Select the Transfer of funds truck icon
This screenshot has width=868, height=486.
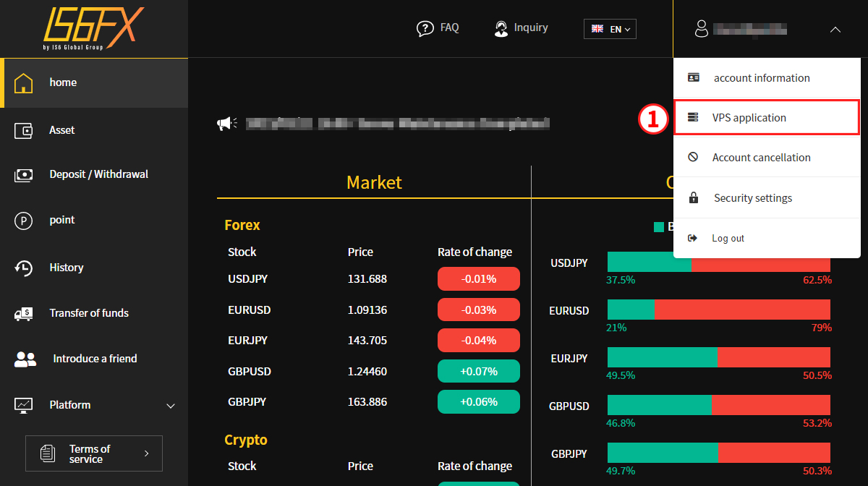(x=24, y=313)
